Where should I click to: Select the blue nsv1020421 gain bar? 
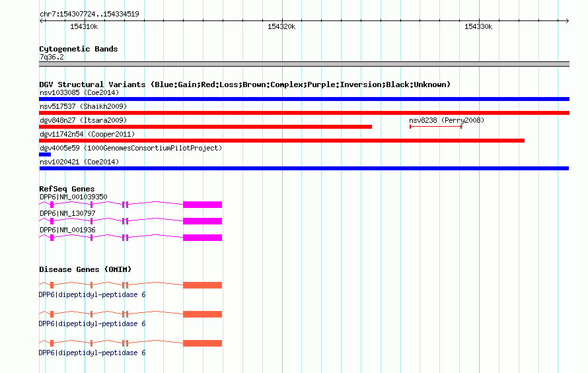pos(304,168)
